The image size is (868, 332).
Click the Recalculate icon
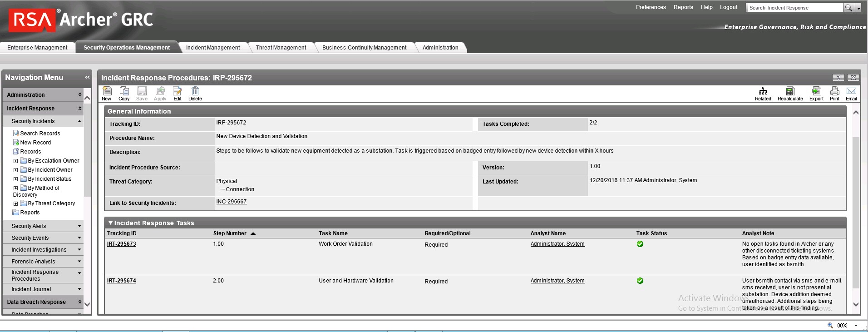tap(790, 94)
